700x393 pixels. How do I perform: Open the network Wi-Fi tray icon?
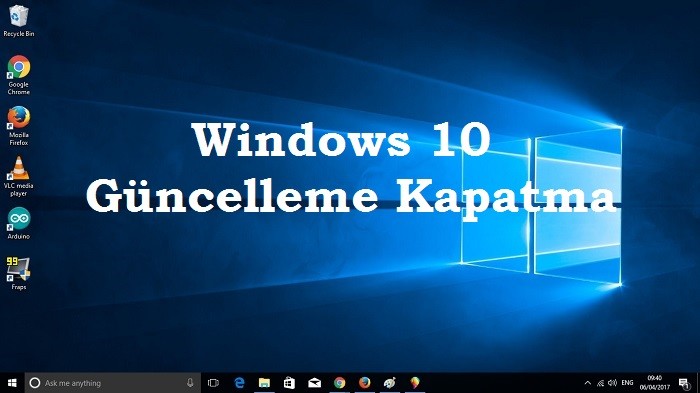[600, 383]
